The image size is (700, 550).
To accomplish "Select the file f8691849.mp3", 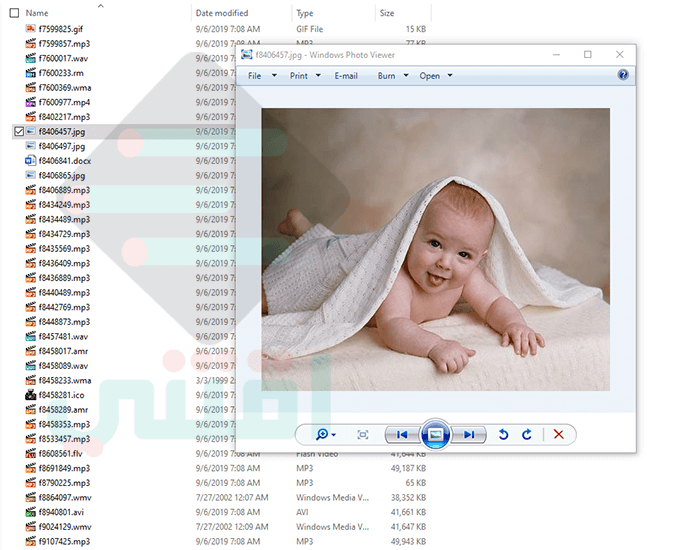I will (x=64, y=468).
